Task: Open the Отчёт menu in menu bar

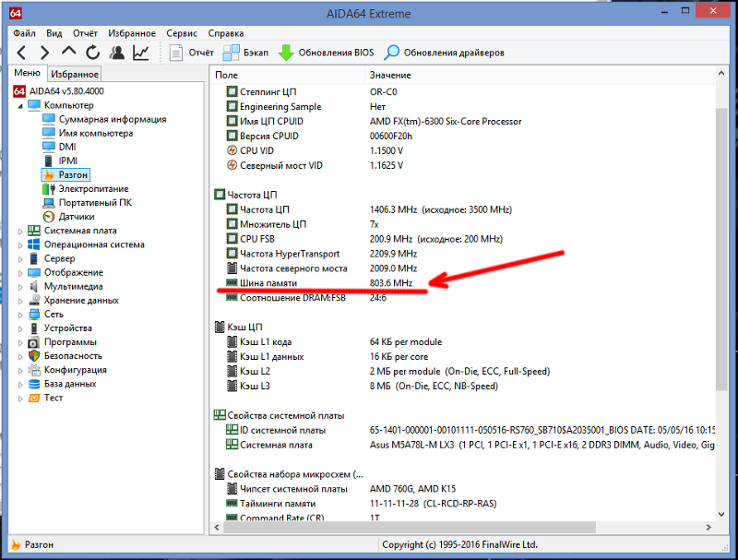Action: 85,33
